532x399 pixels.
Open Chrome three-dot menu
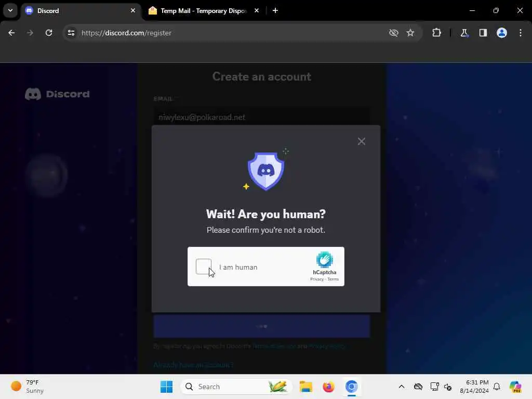click(x=521, y=33)
